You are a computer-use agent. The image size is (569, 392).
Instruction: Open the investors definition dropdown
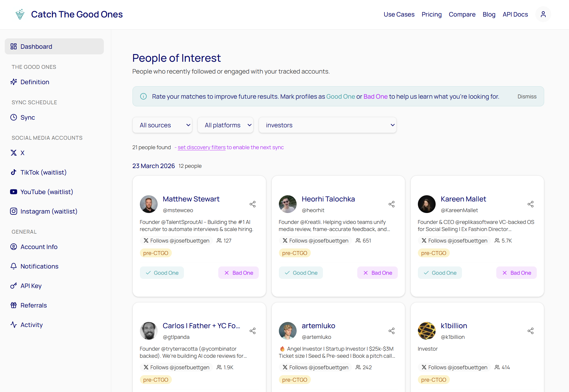click(x=327, y=125)
